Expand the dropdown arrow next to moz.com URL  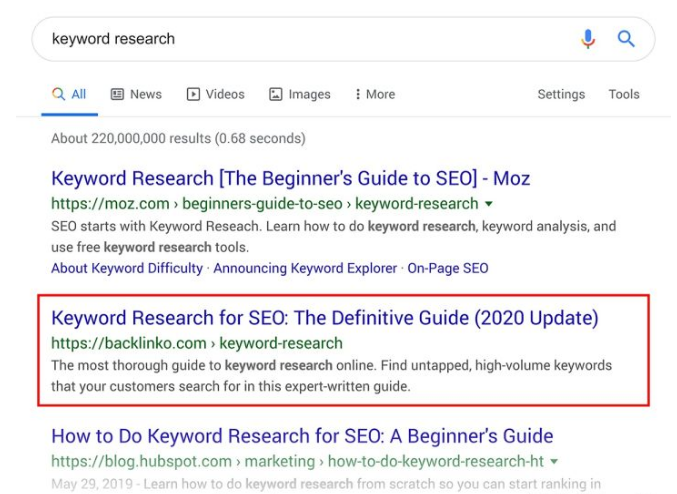pyautogui.click(x=489, y=204)
